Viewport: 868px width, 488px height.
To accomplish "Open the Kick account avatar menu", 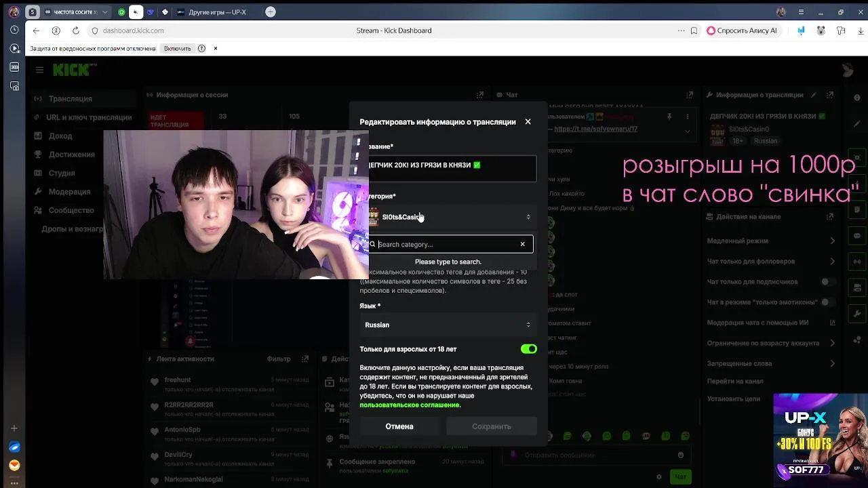I will (847, 70).
